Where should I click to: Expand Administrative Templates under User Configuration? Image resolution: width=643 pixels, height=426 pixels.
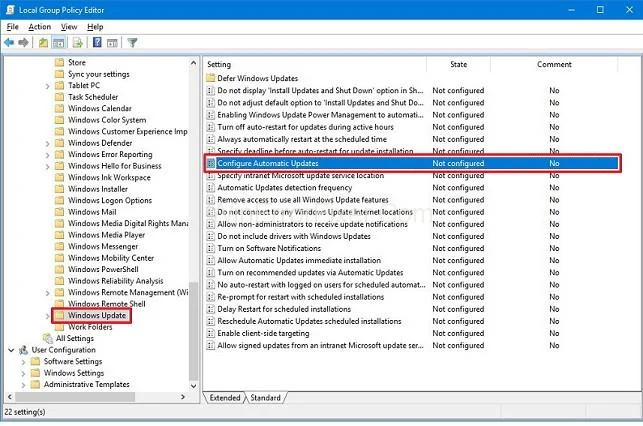pos(23,385)
